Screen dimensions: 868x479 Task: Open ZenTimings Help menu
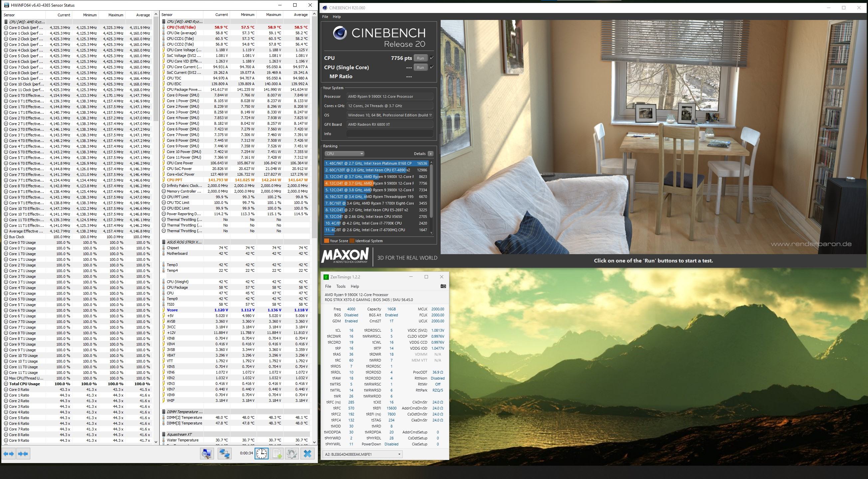tap(355, 286)
